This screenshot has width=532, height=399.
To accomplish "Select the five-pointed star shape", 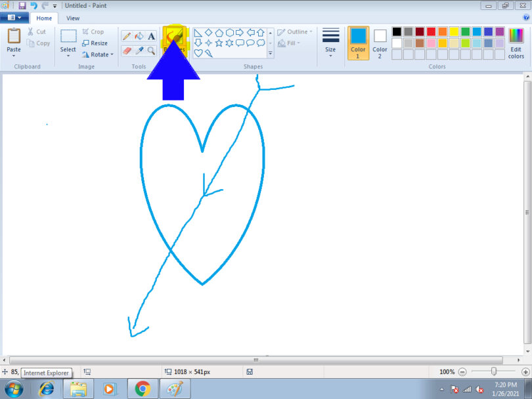I will (x=219, y=43).
